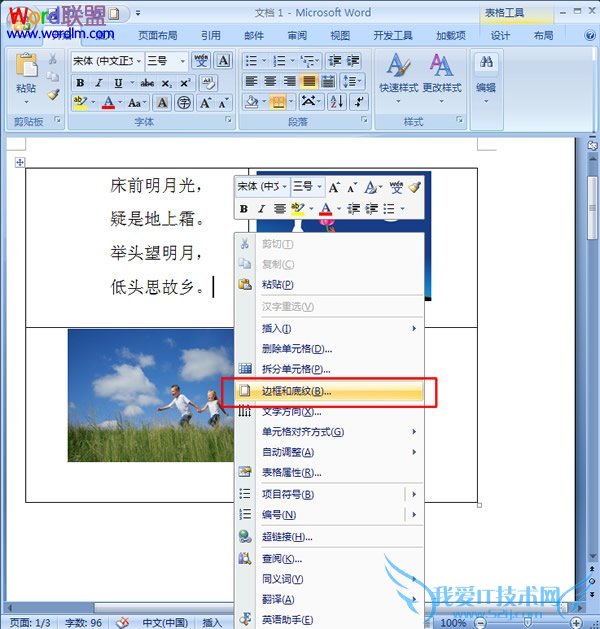The image size is (600, 629).
Task: Click the 100% zoom level button
Action: (454, 623)
